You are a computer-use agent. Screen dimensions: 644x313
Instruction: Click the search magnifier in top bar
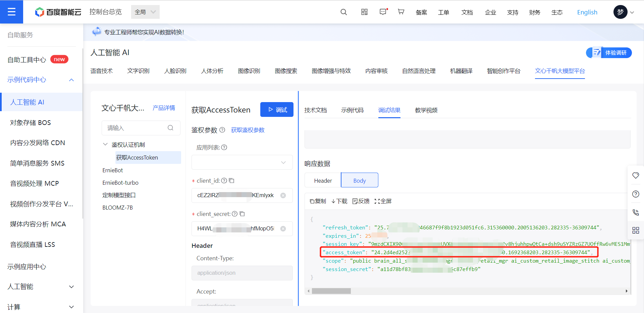[x=343, y=12]
